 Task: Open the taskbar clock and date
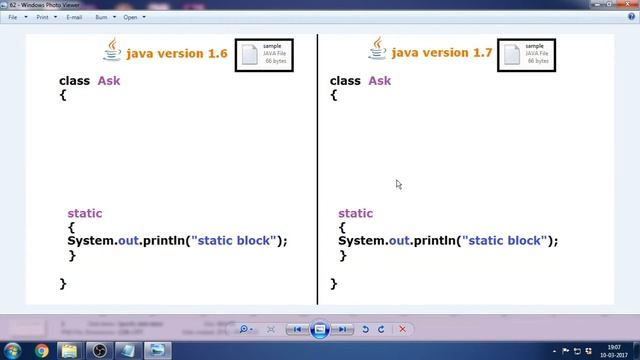tap(614, 351)
